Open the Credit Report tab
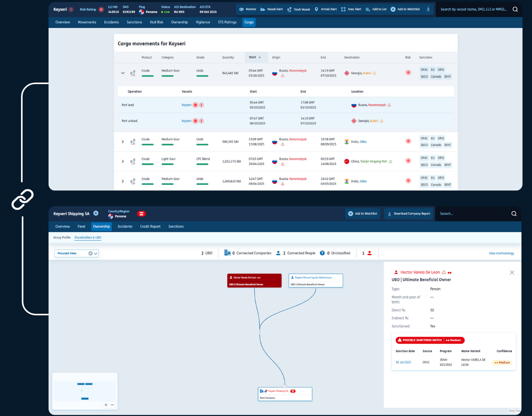 (150, 227)
